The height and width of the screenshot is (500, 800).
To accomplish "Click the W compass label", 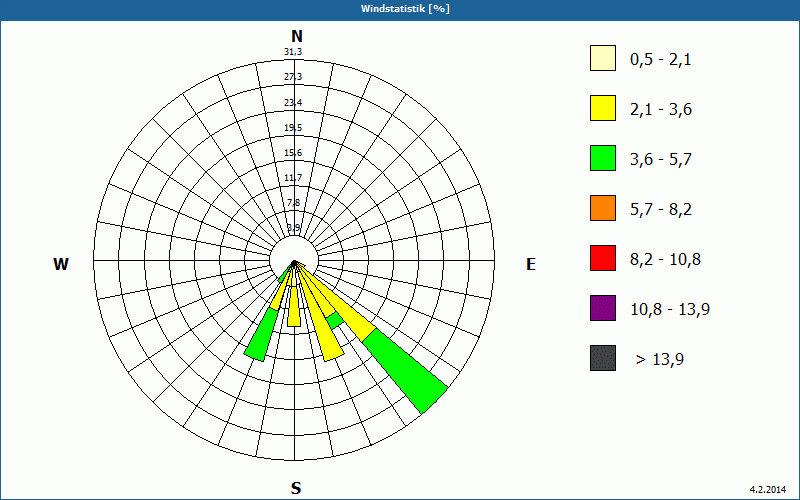I will pyautogui.click(x=61, y=264).
